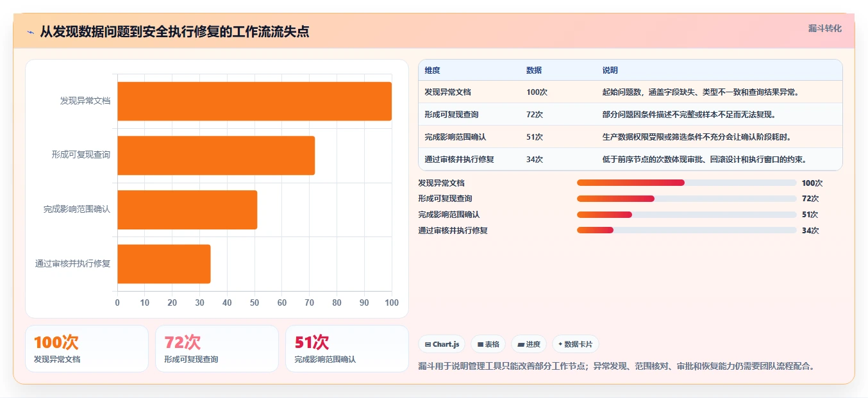Click table cell 形成可复现查询 in 维度 column
The width and height of the screenshot is (868, 398).
pos(451,115)
